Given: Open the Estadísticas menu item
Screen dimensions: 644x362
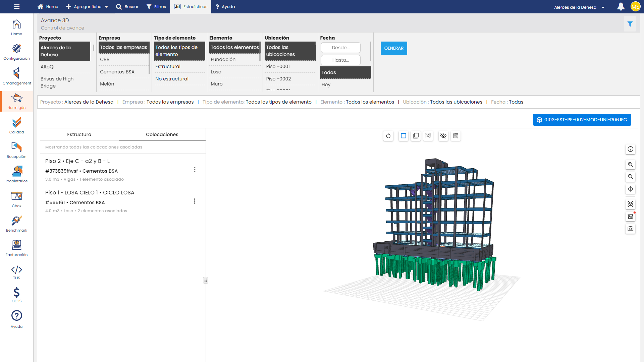Looking at the screenshot, I should click(191, 7).
